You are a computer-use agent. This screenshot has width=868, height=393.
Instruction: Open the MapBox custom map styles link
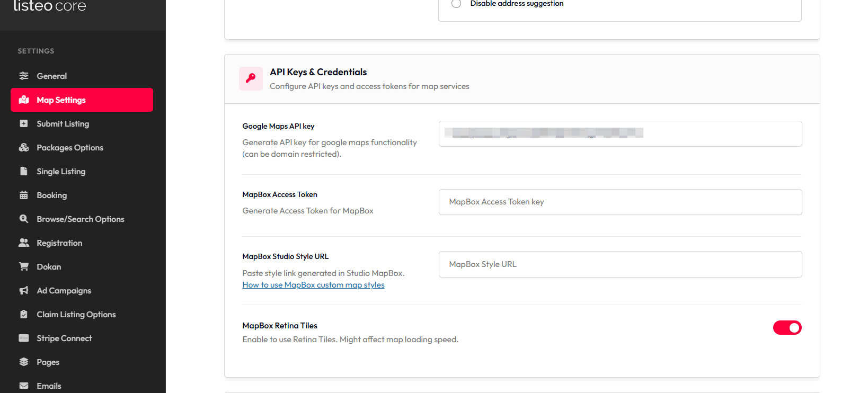point(313,285)
